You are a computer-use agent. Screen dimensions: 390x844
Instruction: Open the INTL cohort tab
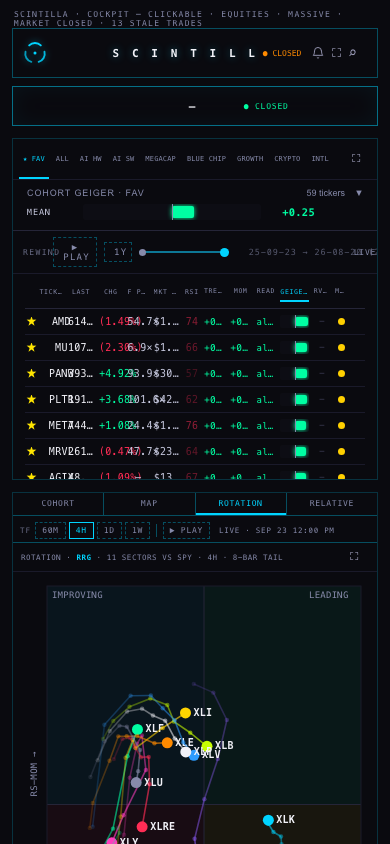(x=320, y=159)
